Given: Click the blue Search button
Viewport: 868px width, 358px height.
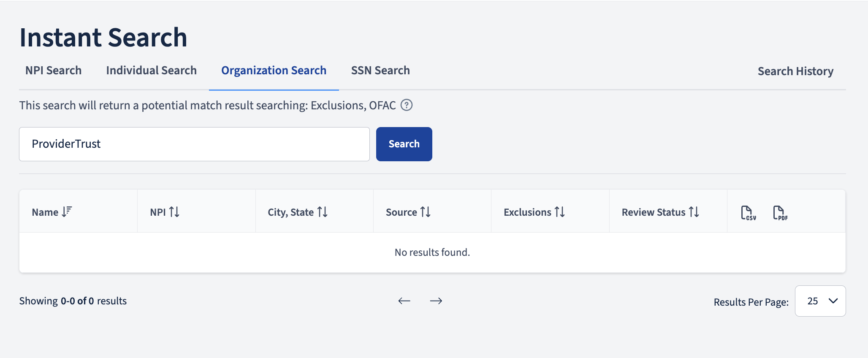Looking at the screenshot, I should click(404, 144).
